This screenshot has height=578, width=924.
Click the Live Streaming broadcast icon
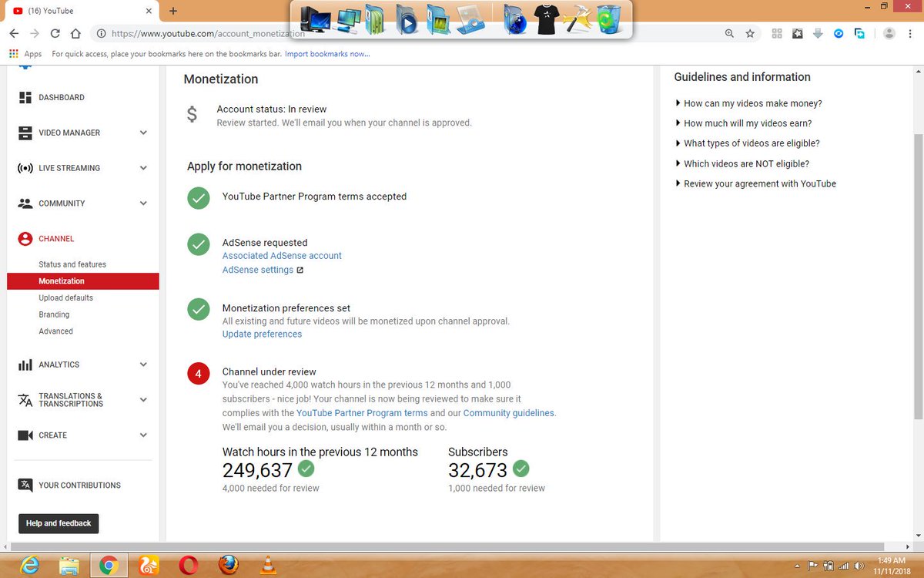point(25,168)
